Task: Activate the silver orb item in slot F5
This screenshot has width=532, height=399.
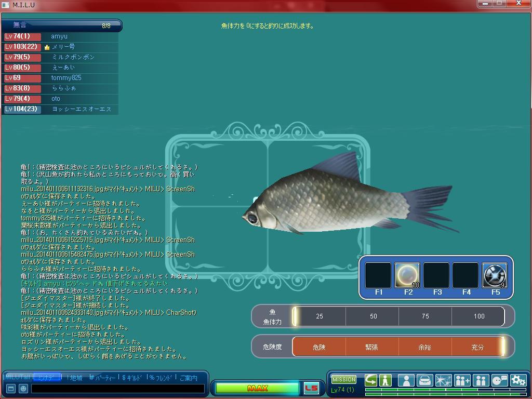Action: [x=495, y=275]
